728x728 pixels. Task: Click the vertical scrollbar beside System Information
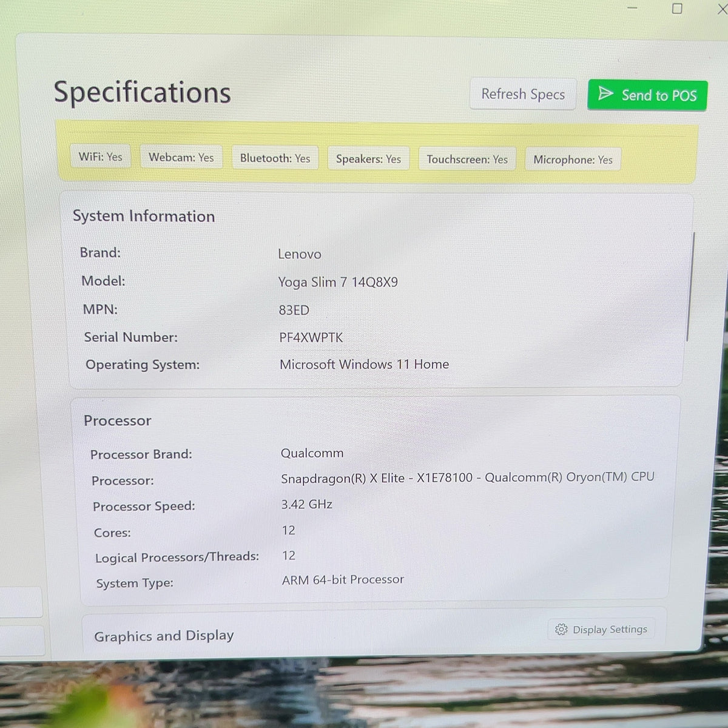click(689, 286)
